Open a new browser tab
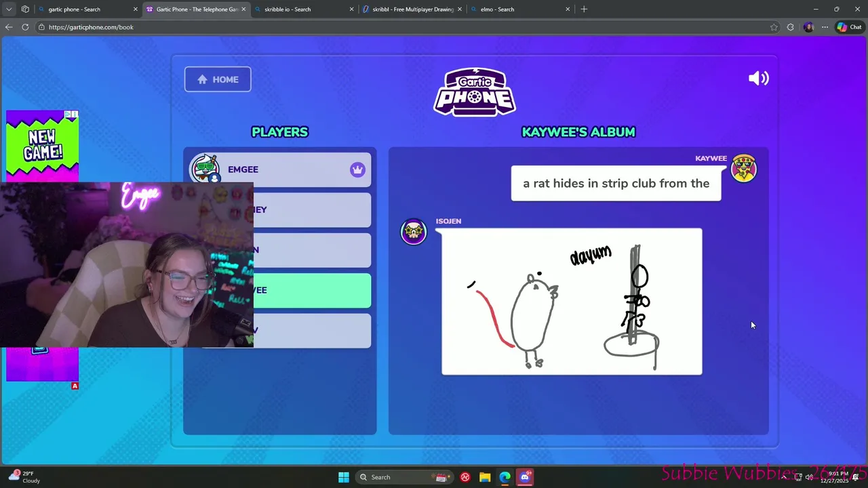The width and height of the screenshot is (868, 488). click(x=584, y=9)
